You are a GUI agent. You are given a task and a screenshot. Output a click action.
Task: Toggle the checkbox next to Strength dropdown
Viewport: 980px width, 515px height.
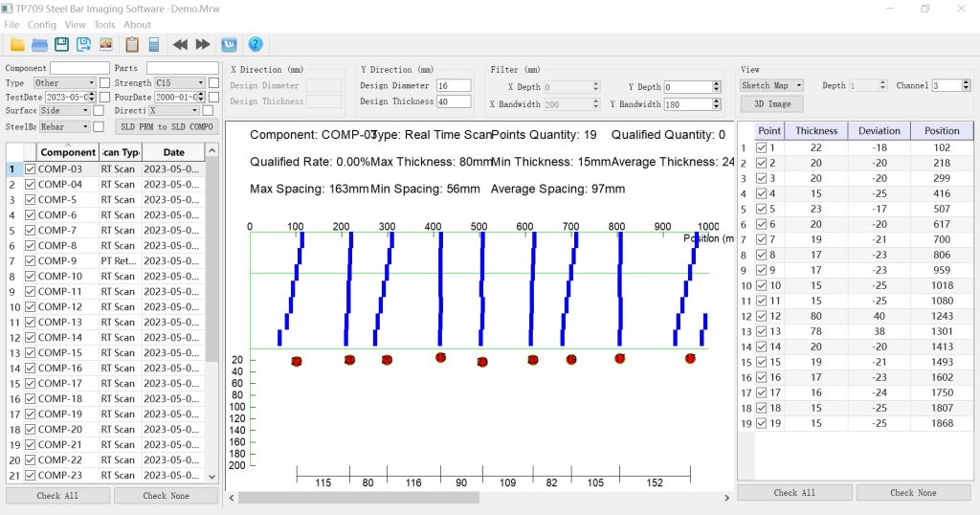pyautogui.click(x=213, y=82)
